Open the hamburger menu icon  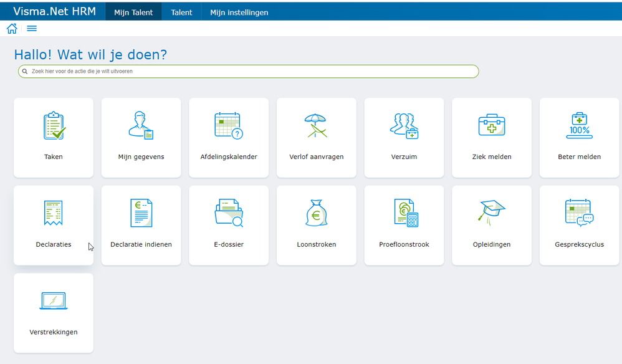[32, 29]
